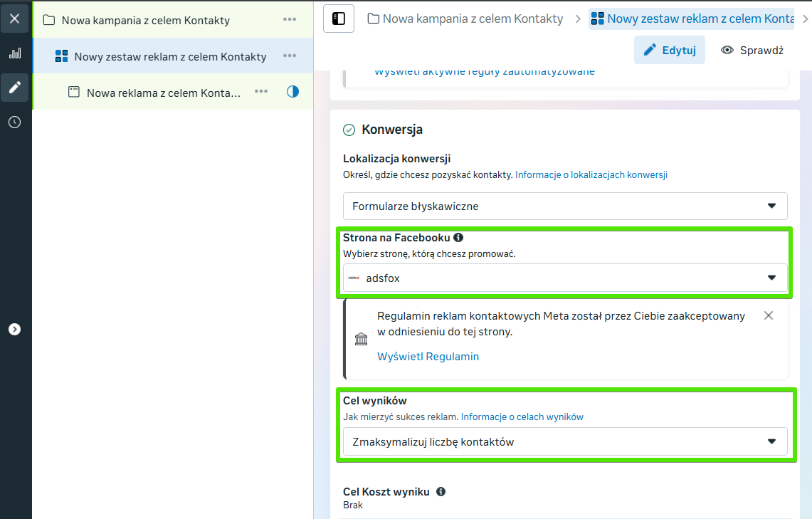
Task: Click the half-filled status circle on ad row
Action: tap(292, 92)
